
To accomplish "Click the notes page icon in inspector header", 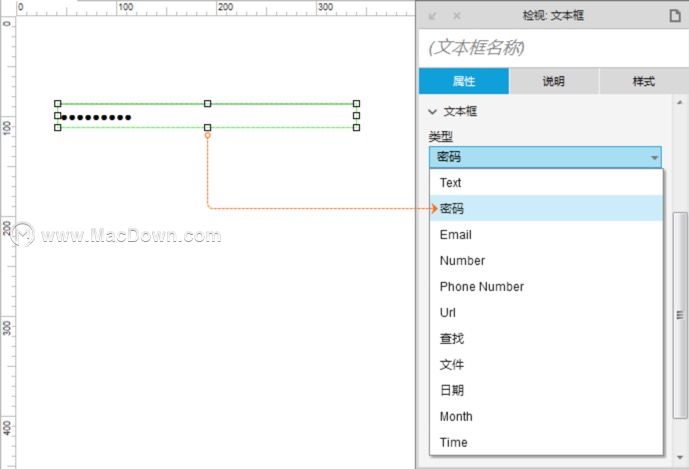I will coord(674,16).
